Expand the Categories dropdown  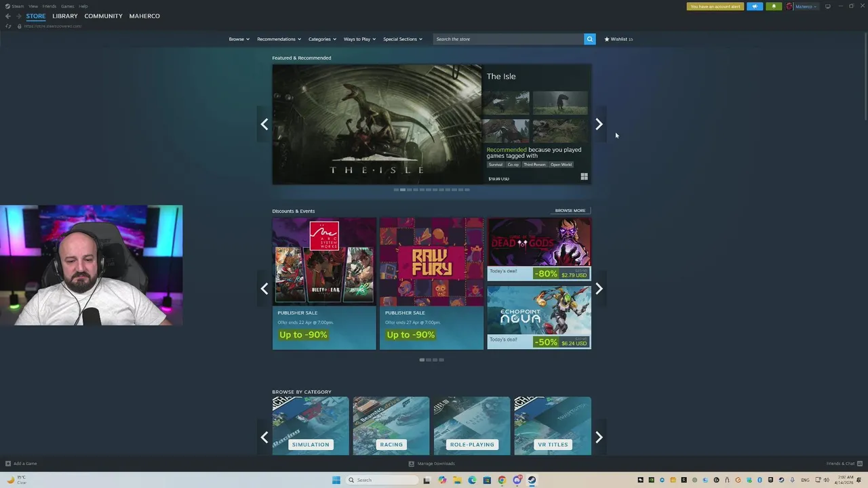coord(322,39)
